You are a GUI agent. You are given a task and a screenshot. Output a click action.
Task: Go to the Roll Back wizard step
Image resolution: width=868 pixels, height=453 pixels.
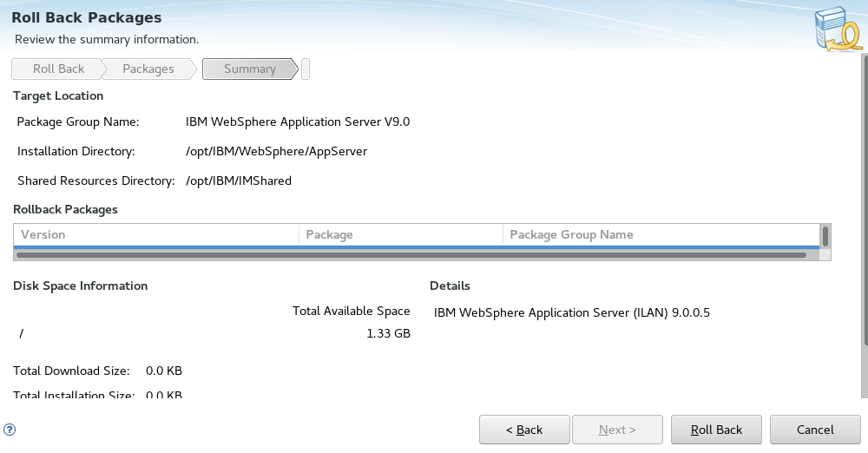pyautogui.click(x=58, y=69)
